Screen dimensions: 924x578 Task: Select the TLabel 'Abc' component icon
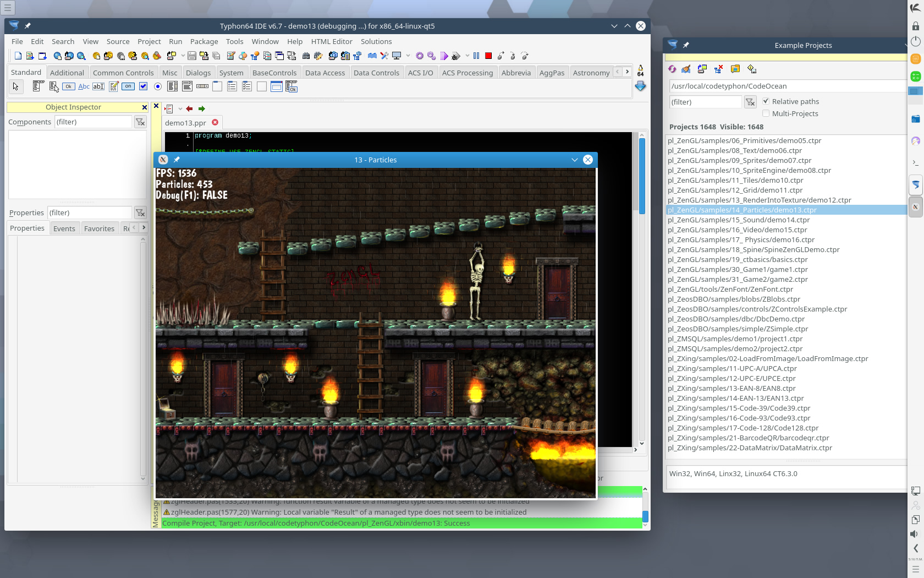(x=84, y=86)
